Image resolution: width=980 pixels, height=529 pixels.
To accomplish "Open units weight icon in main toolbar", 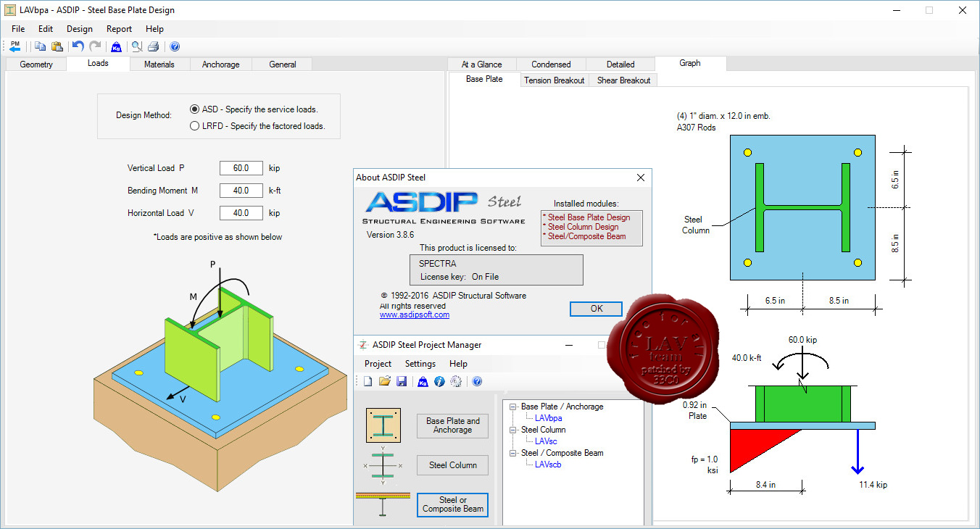I will tap(116, 46).
